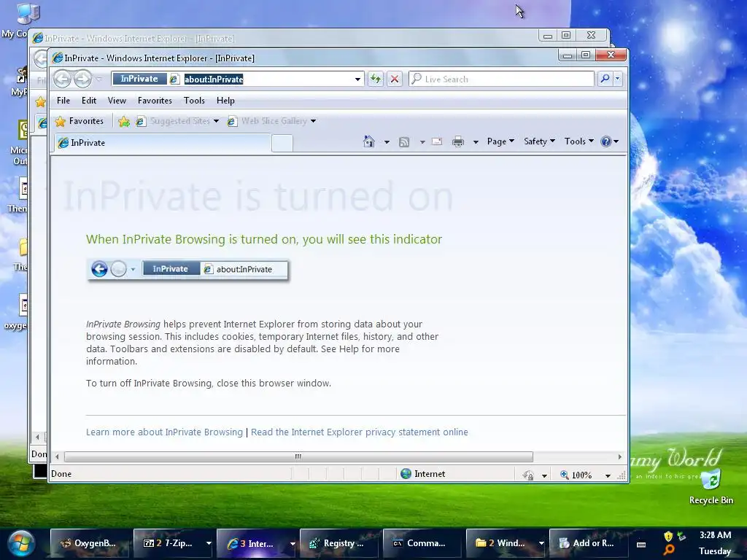Click the Internet Explorer taskbar group button
The image size is (747, 560).
[x=252, y=543]
